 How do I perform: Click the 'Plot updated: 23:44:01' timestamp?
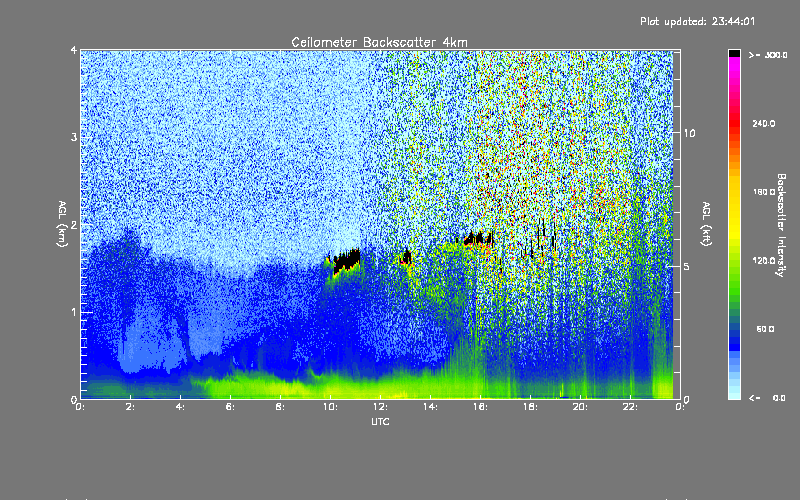[x=697, y=21]
